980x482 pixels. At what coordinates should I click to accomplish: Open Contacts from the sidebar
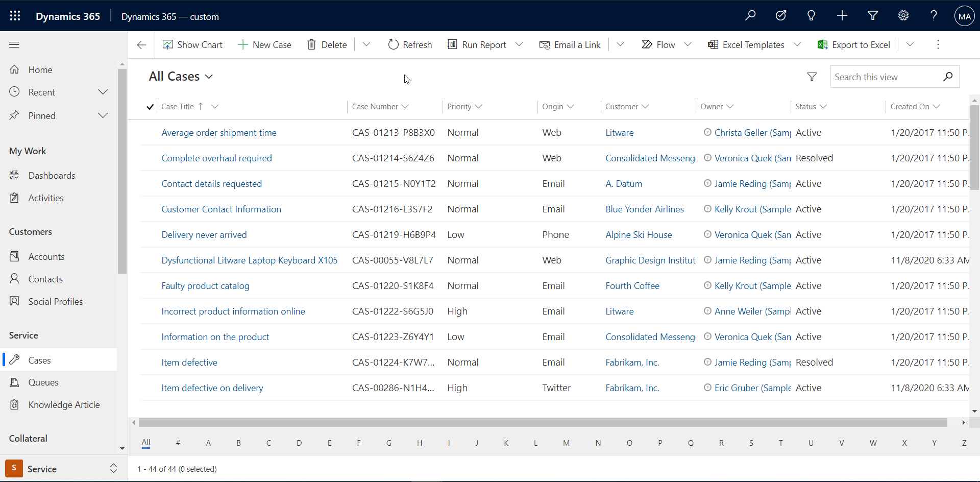pyautogui.click(x=44, y=279)
